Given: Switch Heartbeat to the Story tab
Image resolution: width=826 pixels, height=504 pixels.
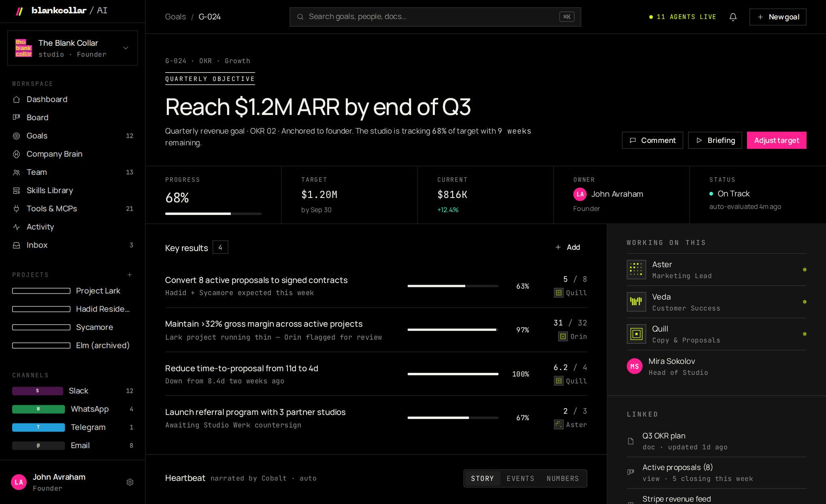Looking at the screenshot, I should coord(482,478).
